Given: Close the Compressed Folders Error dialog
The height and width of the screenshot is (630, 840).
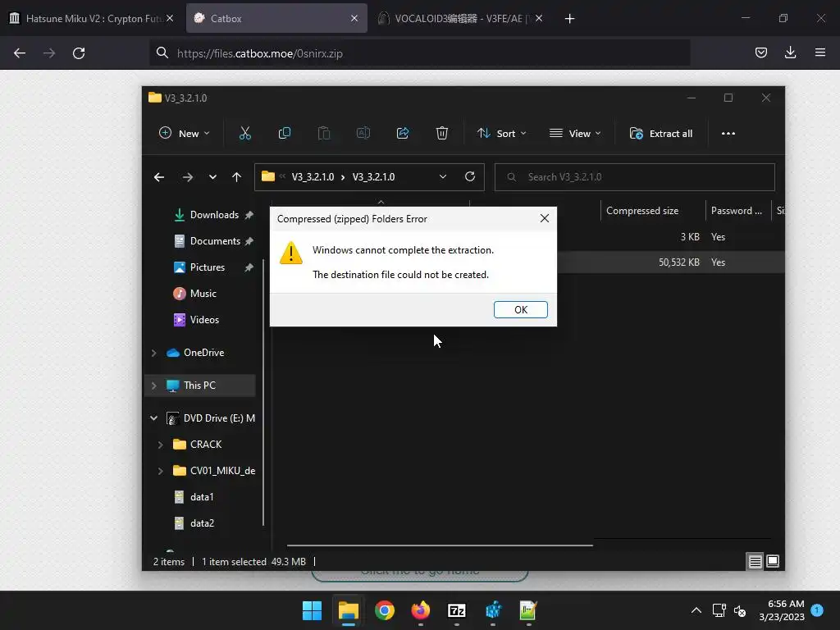Looking at the screenshot, I should (x=545, y=218).
